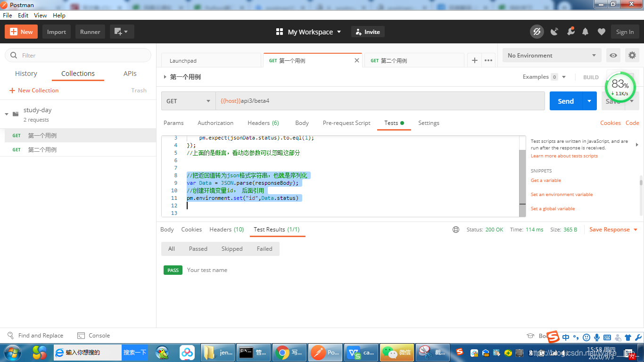Click the sync status icon in header
Viewport: 644px width, 362px height.
click(537, 32)
